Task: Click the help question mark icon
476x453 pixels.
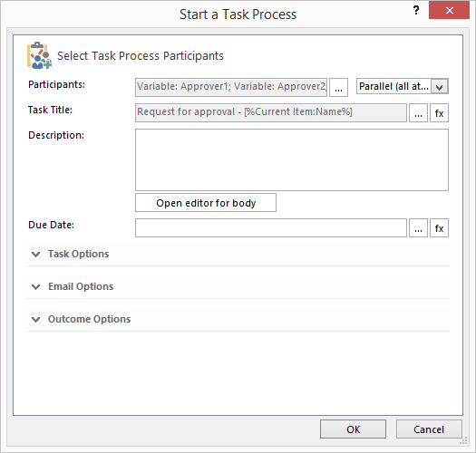Action: pos(416,11)
